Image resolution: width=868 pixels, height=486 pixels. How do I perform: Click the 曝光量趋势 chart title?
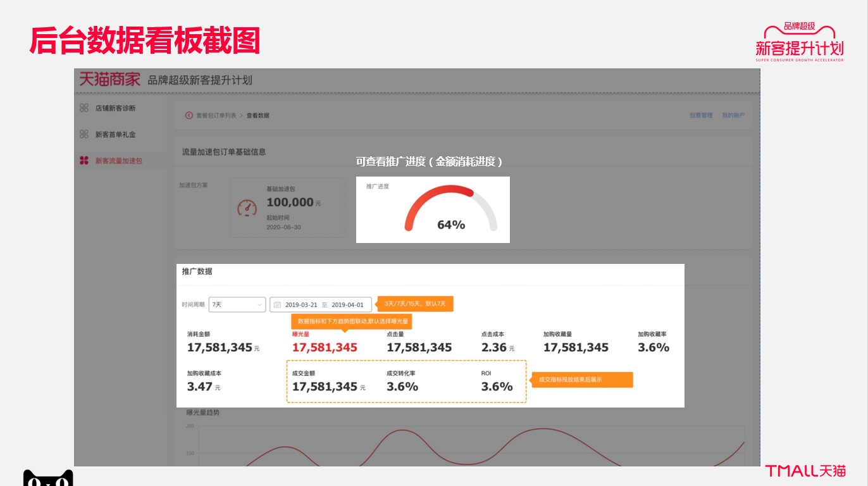pos(203,413)
